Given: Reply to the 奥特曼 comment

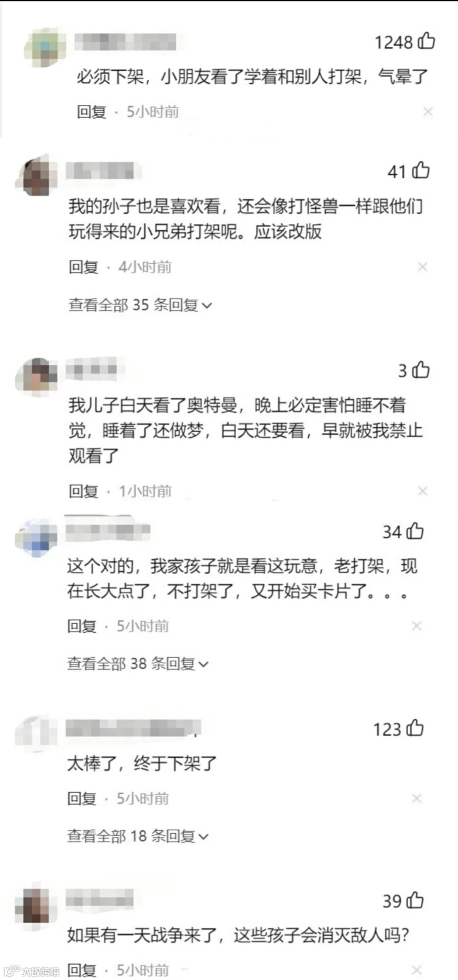Looking at the screenshot, I should click(84, 491).
